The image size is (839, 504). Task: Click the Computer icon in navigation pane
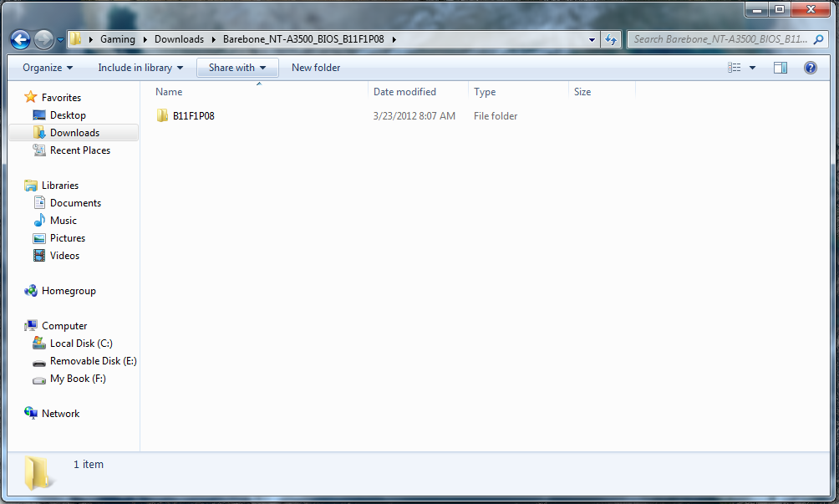31,325
